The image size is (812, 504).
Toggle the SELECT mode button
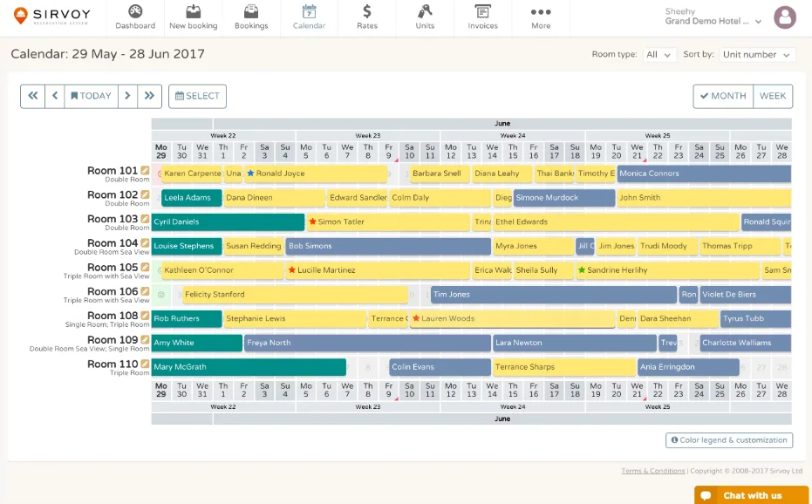click(x=197, y=96)
